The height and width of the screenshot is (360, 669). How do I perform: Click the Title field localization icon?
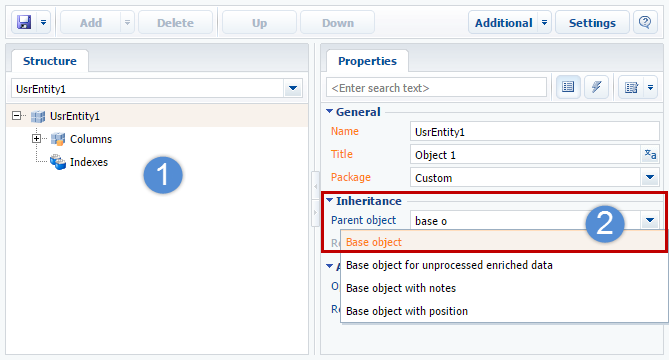click(650, 154)
